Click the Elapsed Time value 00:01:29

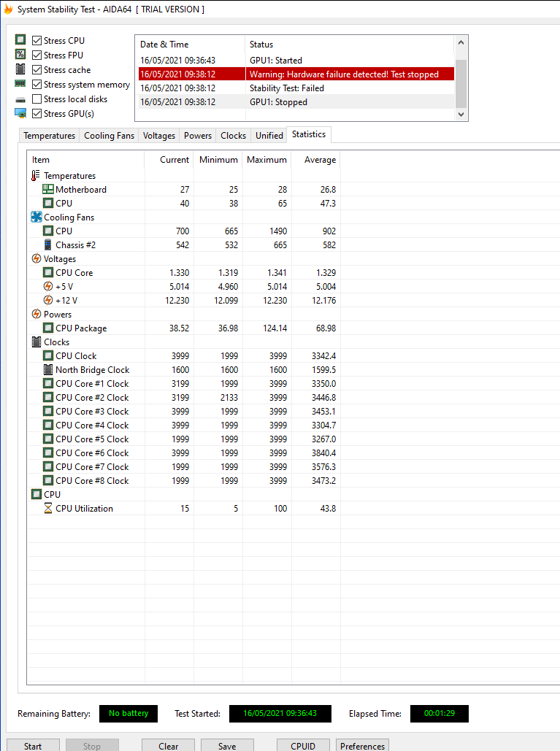click(440, 713)
